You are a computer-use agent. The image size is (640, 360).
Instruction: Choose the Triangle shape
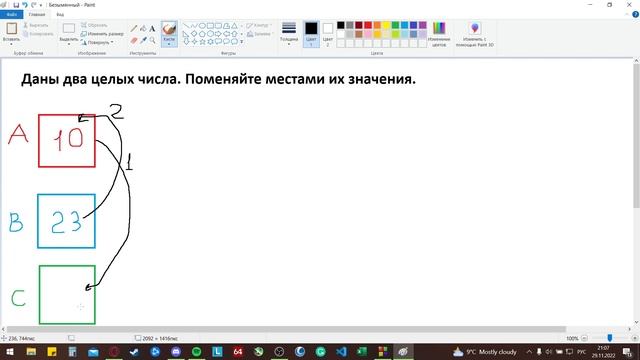(x=234, y=26)
